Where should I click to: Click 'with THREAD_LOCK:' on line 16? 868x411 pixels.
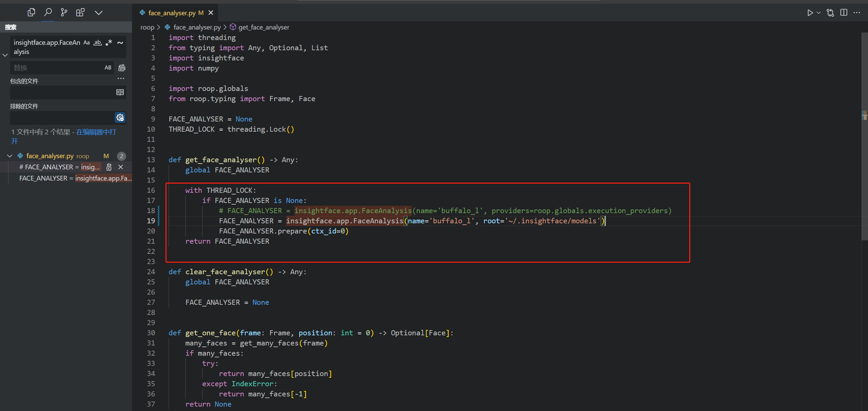pyautogui.click(x=221, y=190)
